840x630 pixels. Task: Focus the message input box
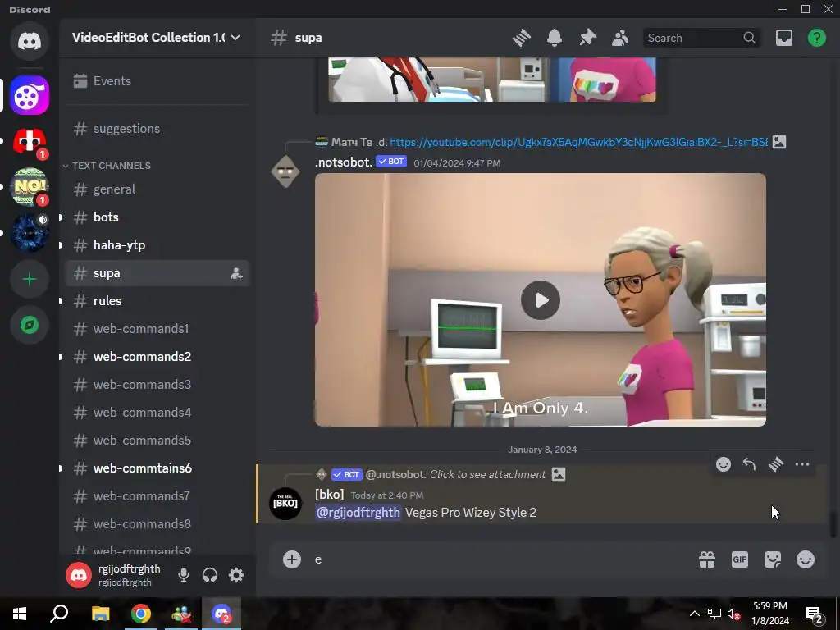click(x=501, y=559)
